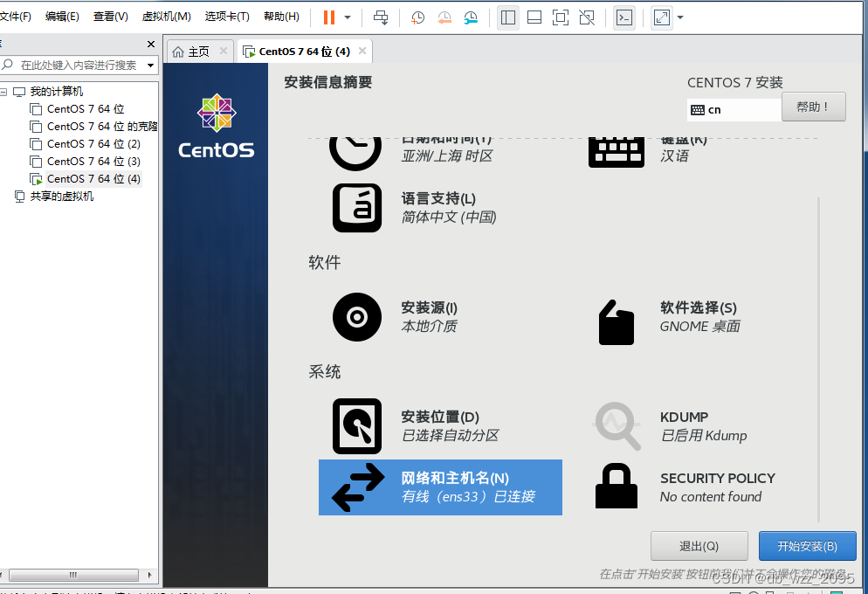The width and height of the screenshot is (868, 594).
Task: Close the CentOS 7 64 位 (4) tab
Action: [x=362, y=51]
